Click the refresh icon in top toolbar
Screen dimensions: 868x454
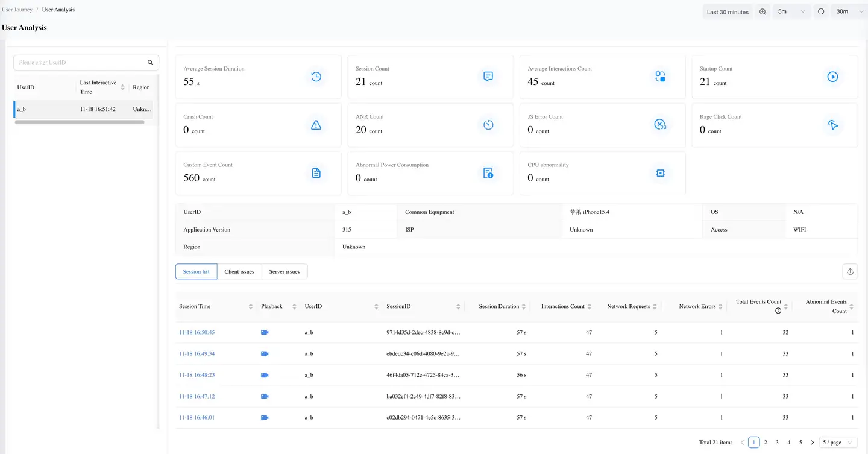pyautogui.click(x=820, y=12)
